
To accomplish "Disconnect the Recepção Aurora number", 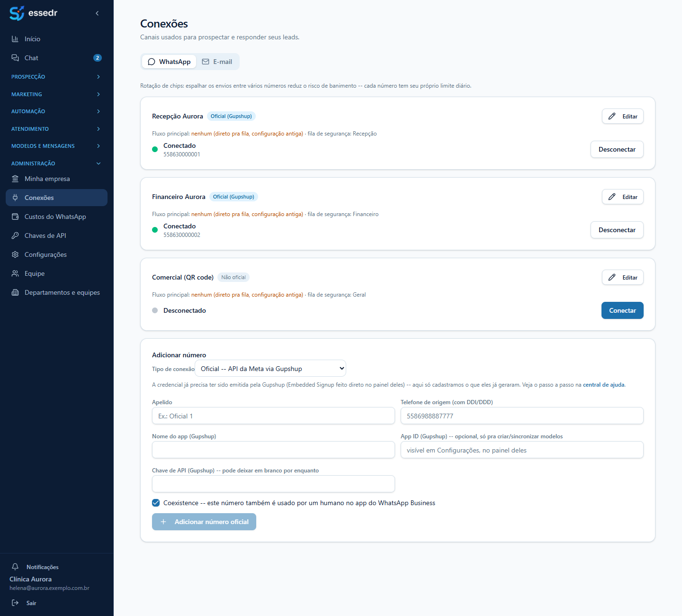I will [617, 149].
